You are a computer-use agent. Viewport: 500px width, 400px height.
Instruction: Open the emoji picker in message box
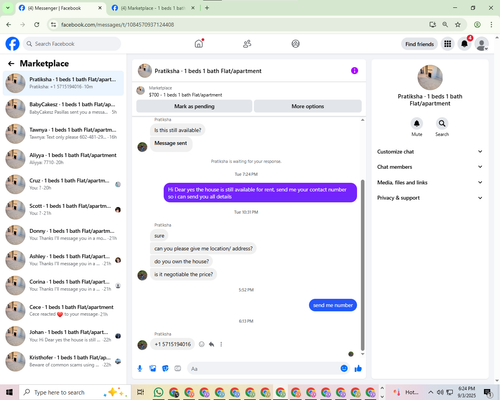coord(344,368)
